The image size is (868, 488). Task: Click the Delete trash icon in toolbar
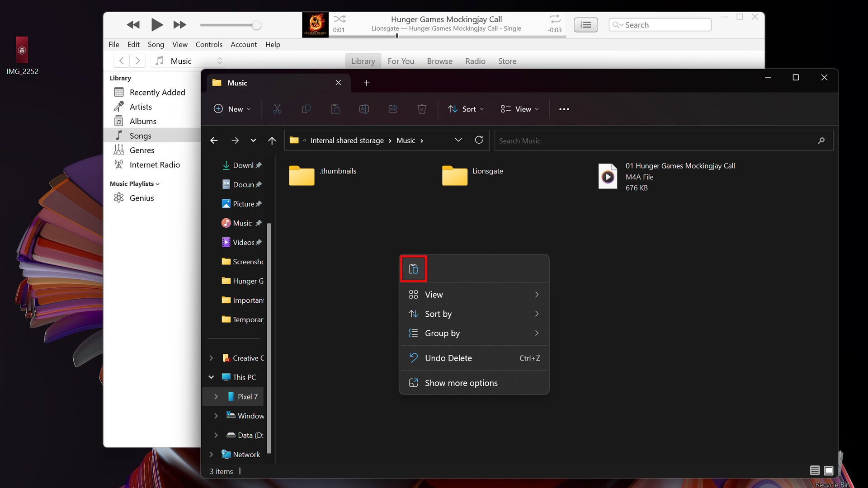pyautogui.click(x=421, y=109)
